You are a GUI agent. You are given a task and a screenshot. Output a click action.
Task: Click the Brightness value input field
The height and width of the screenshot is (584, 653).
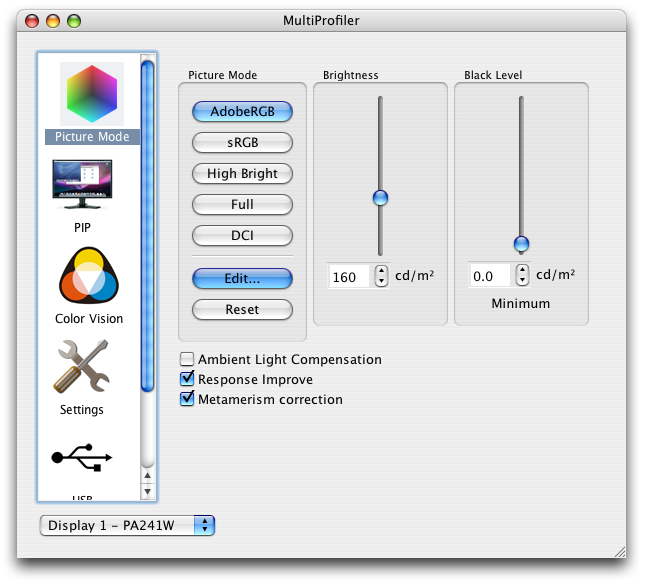pos(350,277)
